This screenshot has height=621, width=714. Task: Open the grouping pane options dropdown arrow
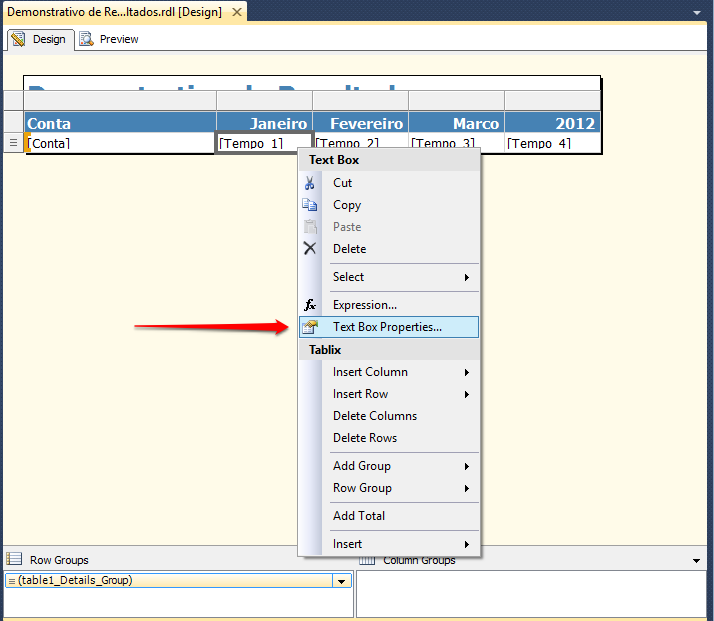point(696,560)
